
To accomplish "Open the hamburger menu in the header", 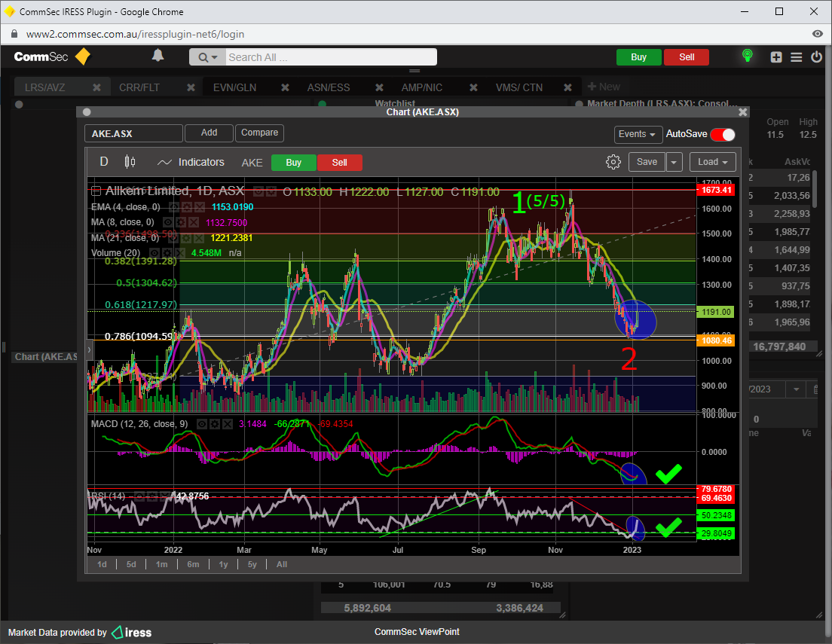I will tap(797, 57).
